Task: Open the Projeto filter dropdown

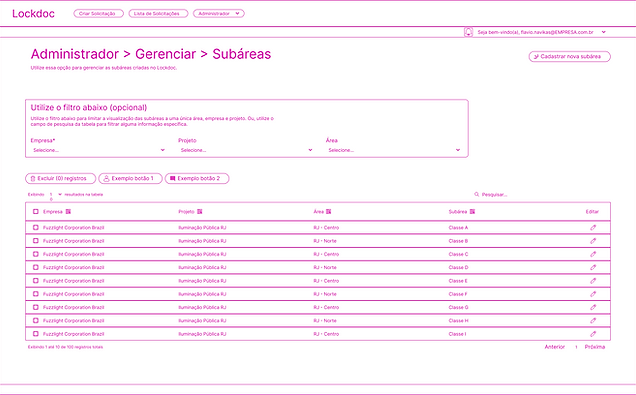Action: point(246,150)
